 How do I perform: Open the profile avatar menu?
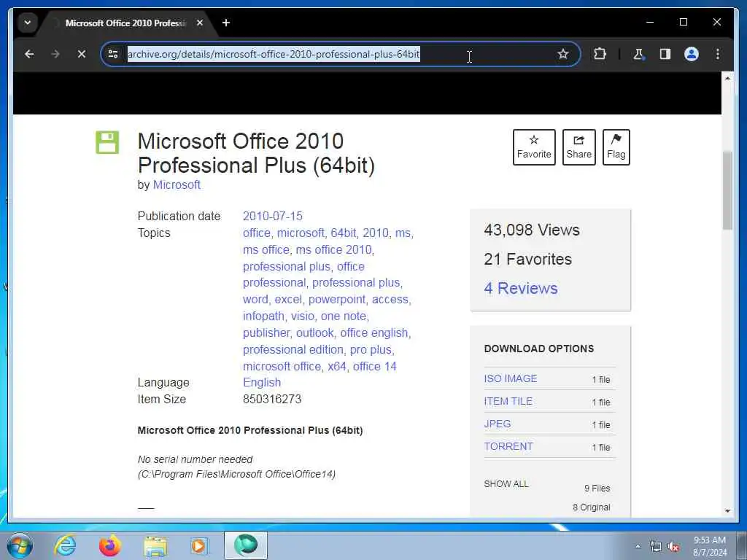(692, 54)
